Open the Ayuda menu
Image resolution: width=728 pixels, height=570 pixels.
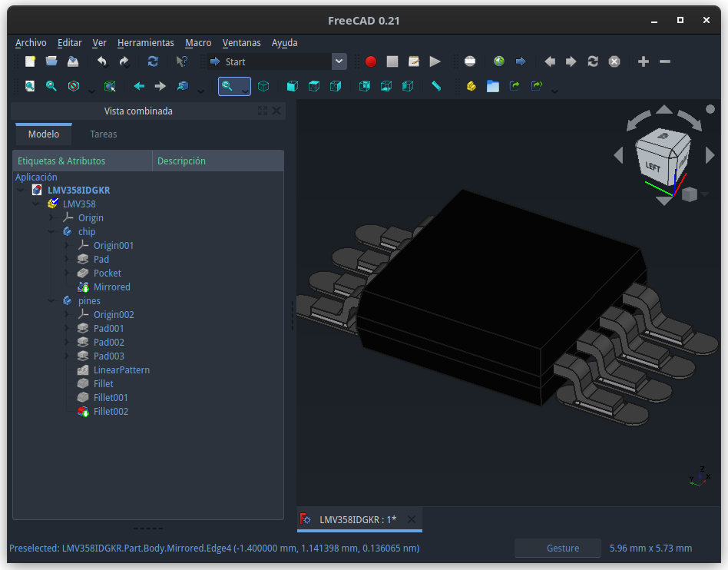pos(285,43)
